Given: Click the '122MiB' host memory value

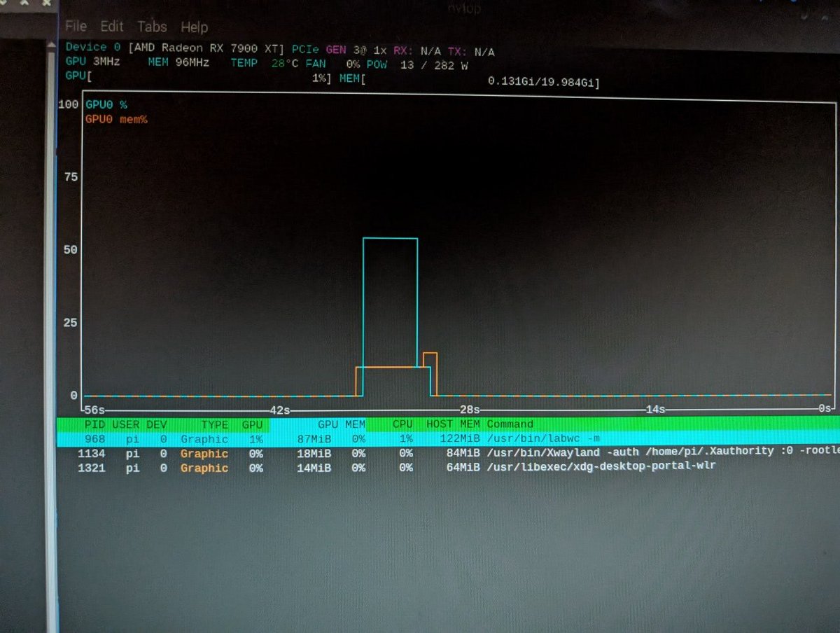Looking at the screenshot, I should coord(459,438).
